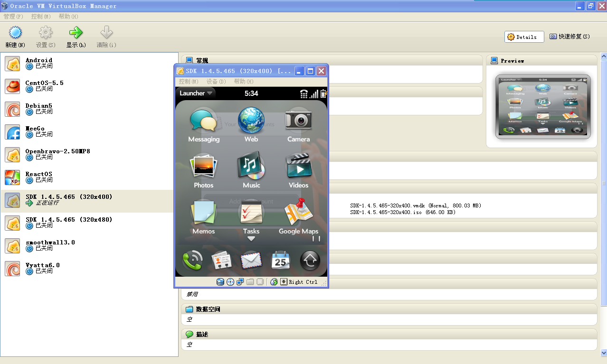Open the 管理(F) menu in VirtualBox Manager
This screenshot has width=607, height=364.
(13, 17)
